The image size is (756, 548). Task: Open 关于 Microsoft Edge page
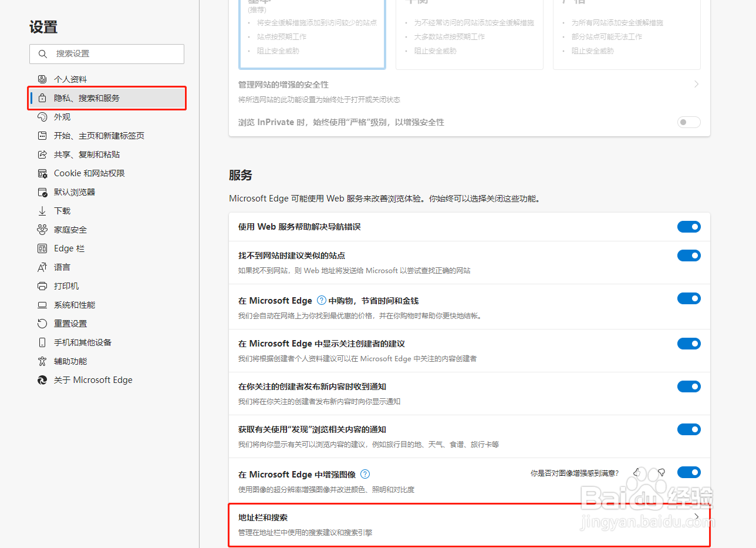(107, 380)
